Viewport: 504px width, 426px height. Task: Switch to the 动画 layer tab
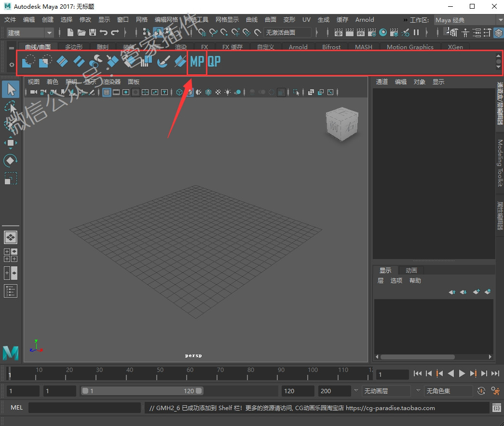411,270
